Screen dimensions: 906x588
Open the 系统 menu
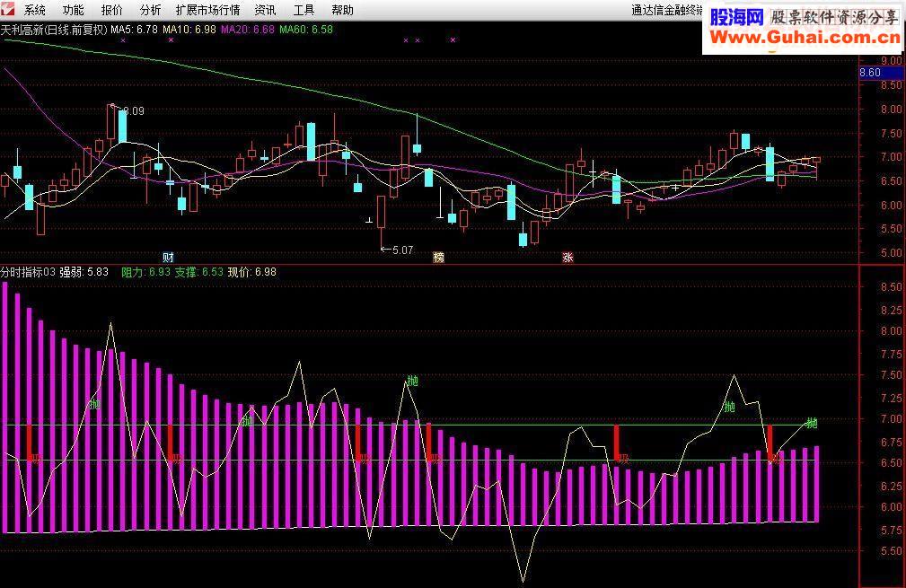click(35, 10)
